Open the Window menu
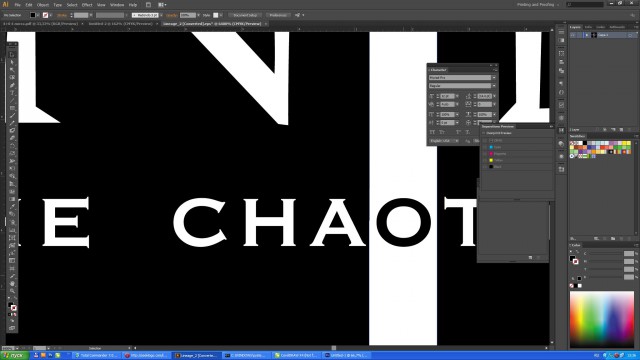Screen dimensions: 640x360 click(117, 5)
